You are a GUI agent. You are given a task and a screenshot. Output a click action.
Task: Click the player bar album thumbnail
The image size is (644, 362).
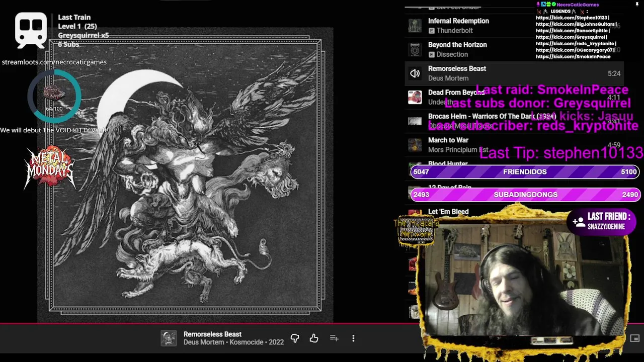169,338
